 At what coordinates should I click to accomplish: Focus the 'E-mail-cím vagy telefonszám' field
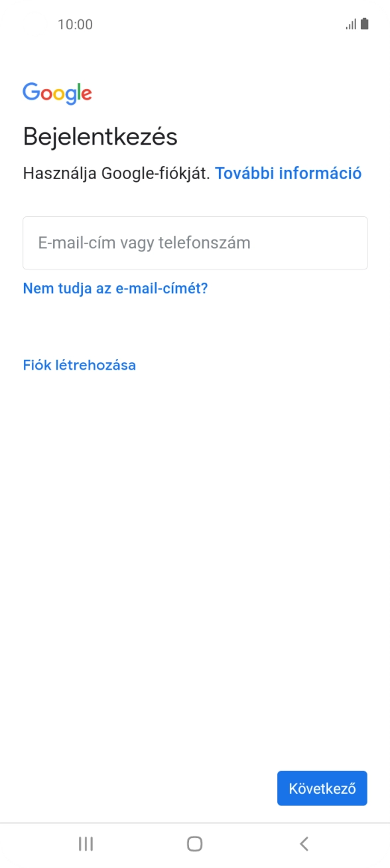pos(195,243)
